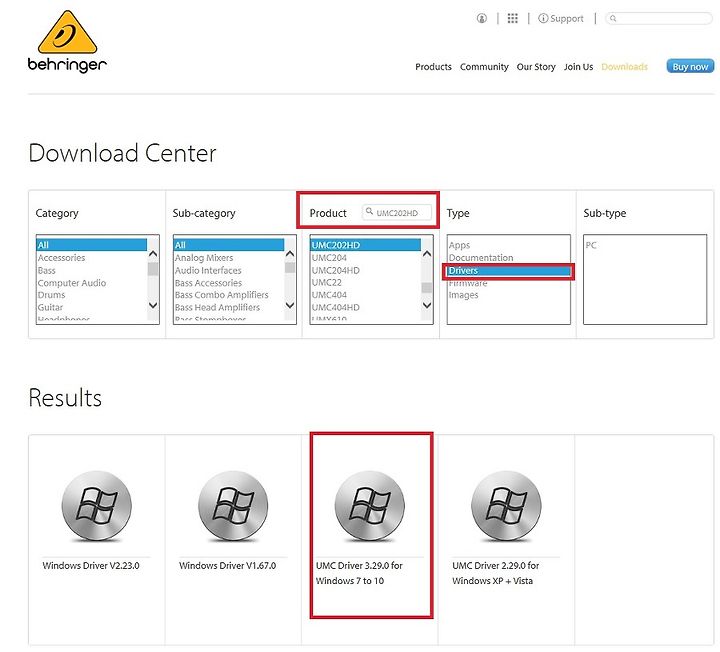Click the Buy now button
The height and width of the screenshot is (652, 720).
click(690, 67)
